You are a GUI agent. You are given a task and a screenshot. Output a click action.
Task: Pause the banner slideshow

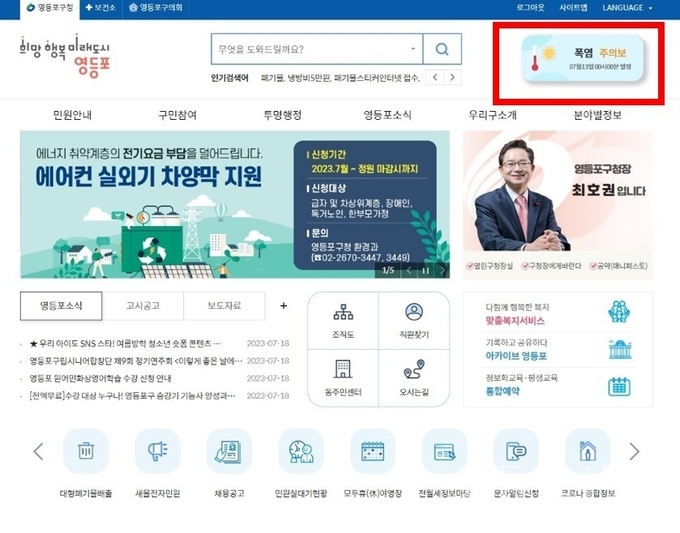tap(425, 270)
